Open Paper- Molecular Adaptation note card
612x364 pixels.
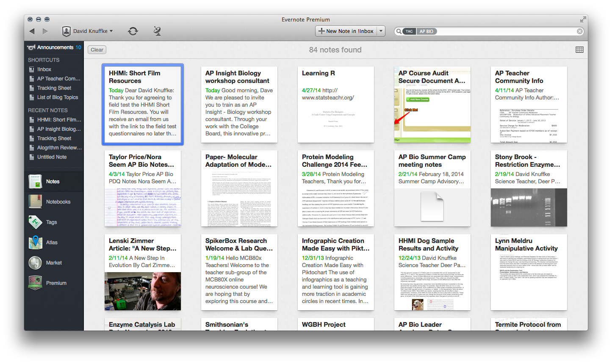239,188
